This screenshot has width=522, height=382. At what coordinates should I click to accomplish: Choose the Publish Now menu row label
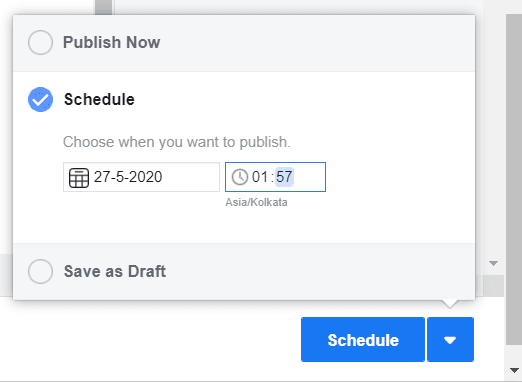point(112,42)
